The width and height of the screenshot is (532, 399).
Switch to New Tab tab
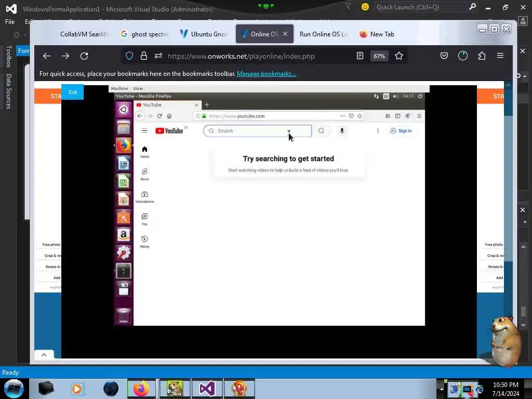pos(377,34)
